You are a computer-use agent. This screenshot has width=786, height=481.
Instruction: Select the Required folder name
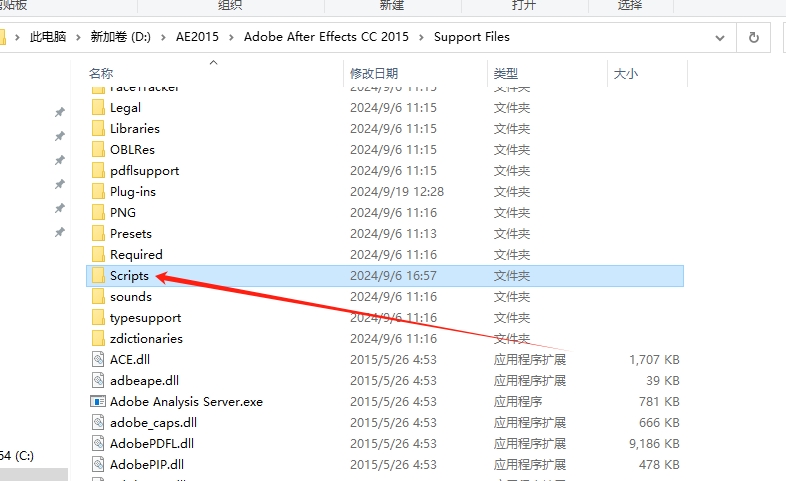coord(136,255)
